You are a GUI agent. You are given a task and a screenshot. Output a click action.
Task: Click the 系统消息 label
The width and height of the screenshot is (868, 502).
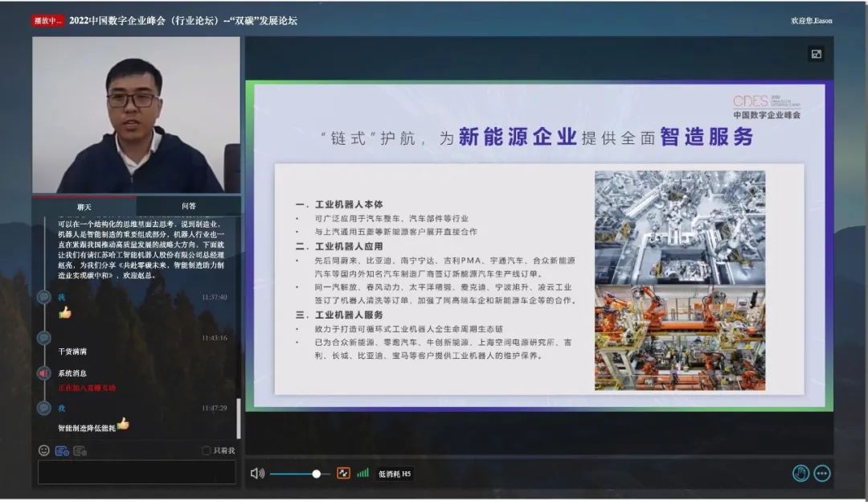coord(72,373)
